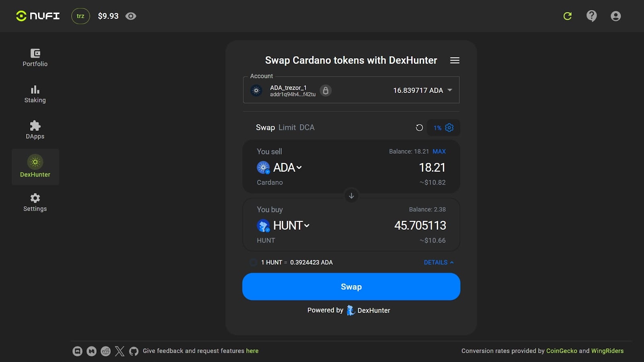This screenshot has width=644, height=362.
Task: Toggle balance visibility eye icon
Action: [131, 16]
